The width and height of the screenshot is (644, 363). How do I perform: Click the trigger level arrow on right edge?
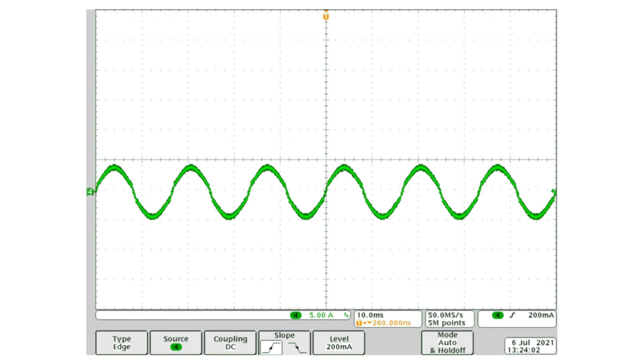click(553, 192)
